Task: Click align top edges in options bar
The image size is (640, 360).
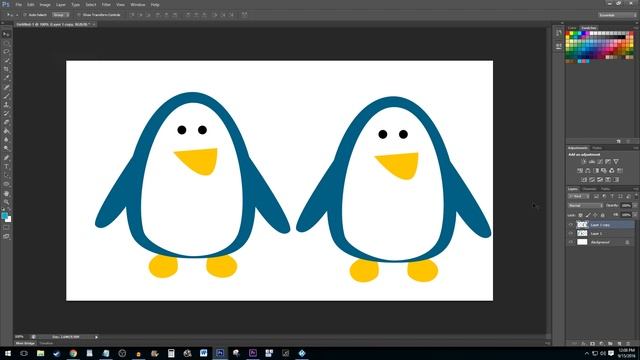Action: click(x=132, y=15)
